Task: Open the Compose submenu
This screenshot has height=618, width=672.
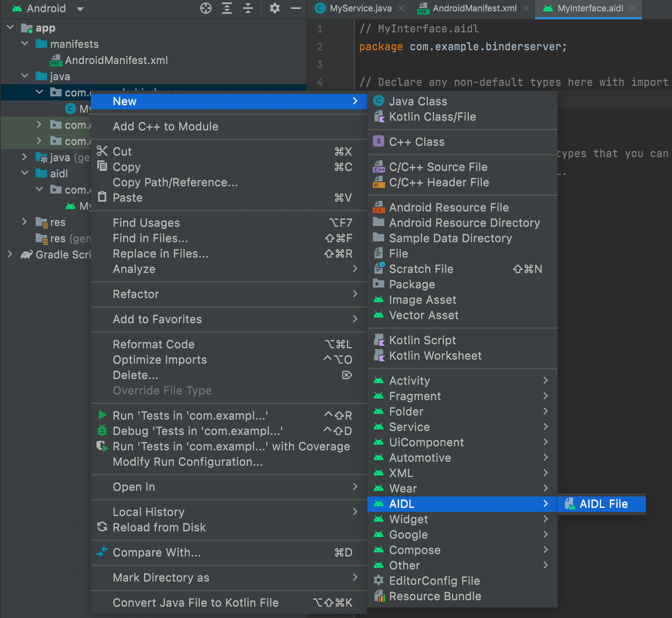Action: 462,550
